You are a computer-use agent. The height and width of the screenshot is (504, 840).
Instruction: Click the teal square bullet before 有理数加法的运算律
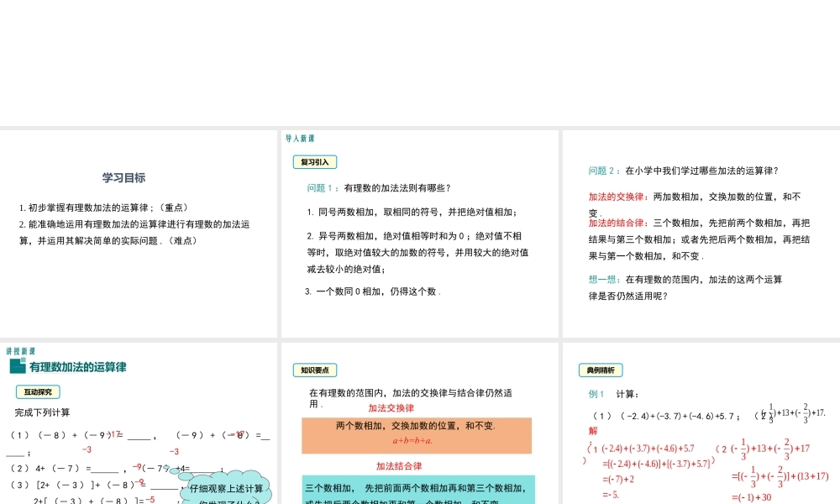pos(19,367)
